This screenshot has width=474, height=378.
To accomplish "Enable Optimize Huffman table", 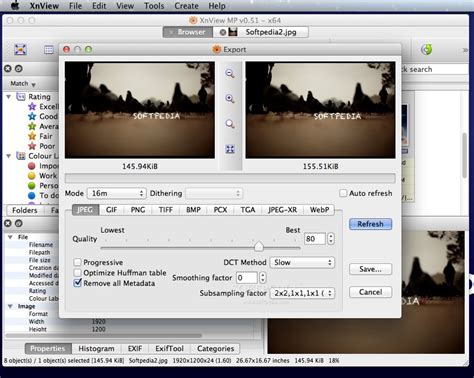I will 77,273.
